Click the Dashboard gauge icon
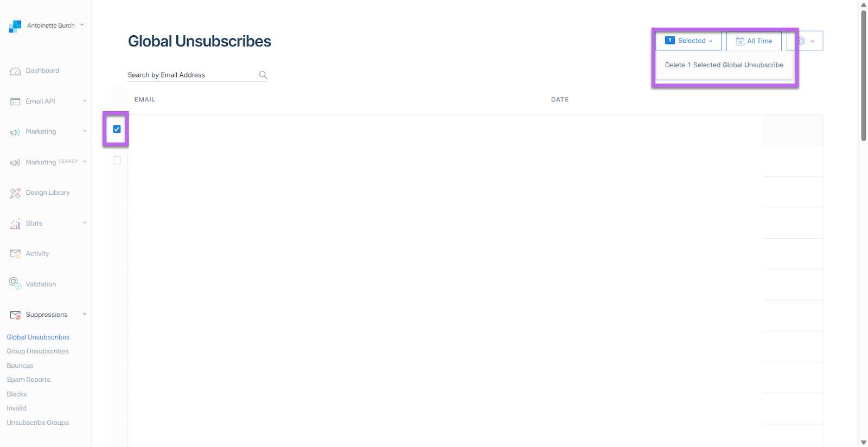868x447 pixels. 15,71
